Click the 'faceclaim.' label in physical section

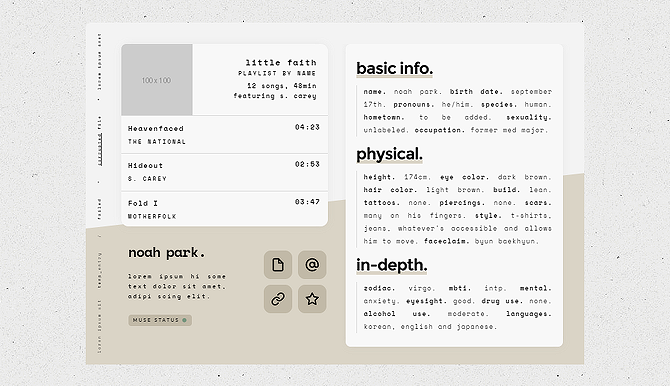click(447, 241)
